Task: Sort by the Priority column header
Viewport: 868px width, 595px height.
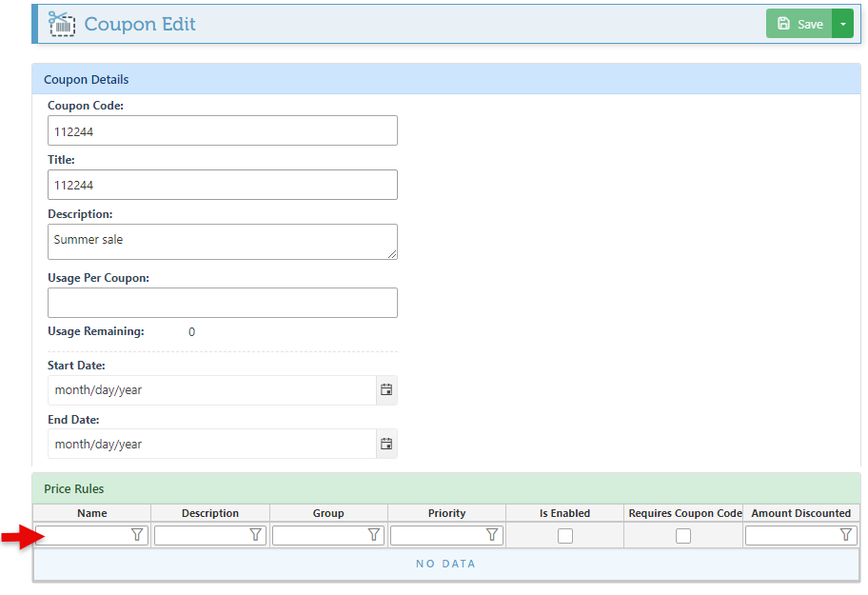Action: click(446, 513)
